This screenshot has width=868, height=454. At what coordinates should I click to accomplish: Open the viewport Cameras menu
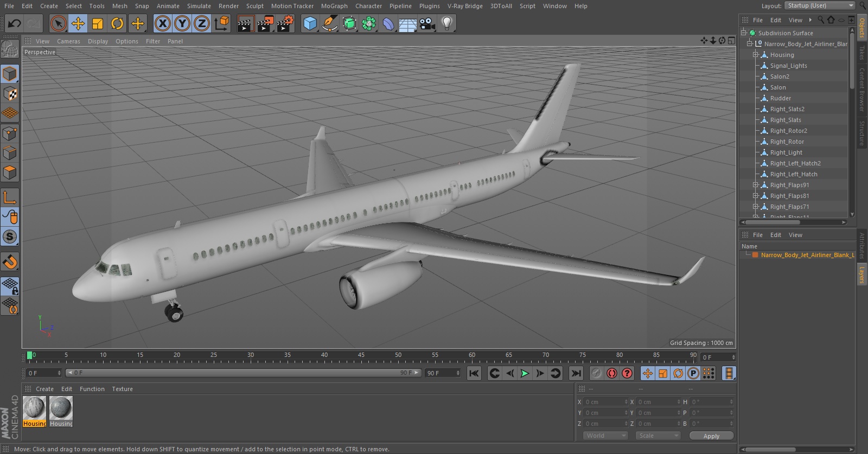coord(68,41)
